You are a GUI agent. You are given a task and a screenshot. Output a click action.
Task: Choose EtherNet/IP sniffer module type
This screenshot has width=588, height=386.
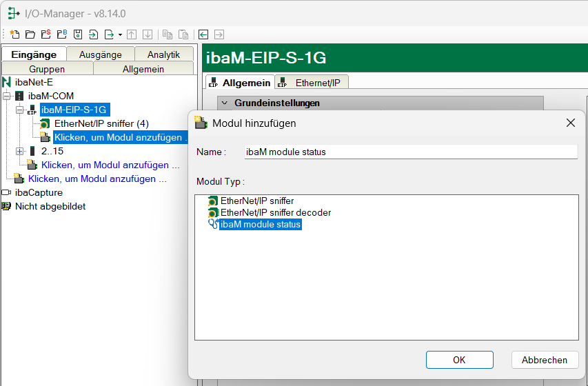(x=257, y=201)
